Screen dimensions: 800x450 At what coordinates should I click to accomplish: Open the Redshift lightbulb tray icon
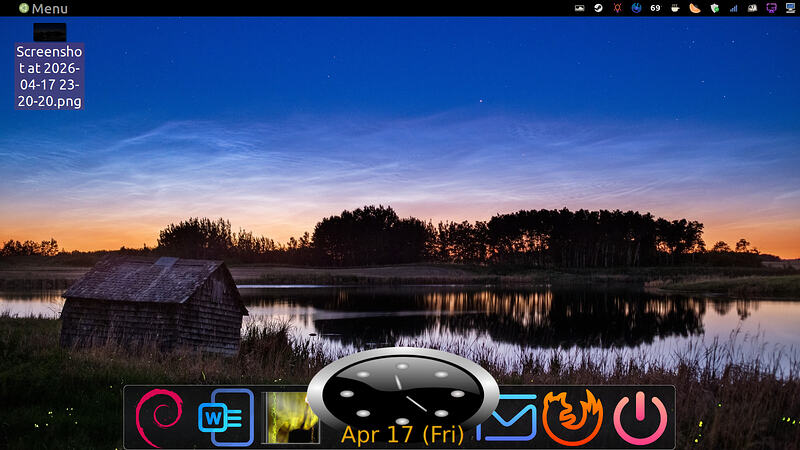point(617,8)
